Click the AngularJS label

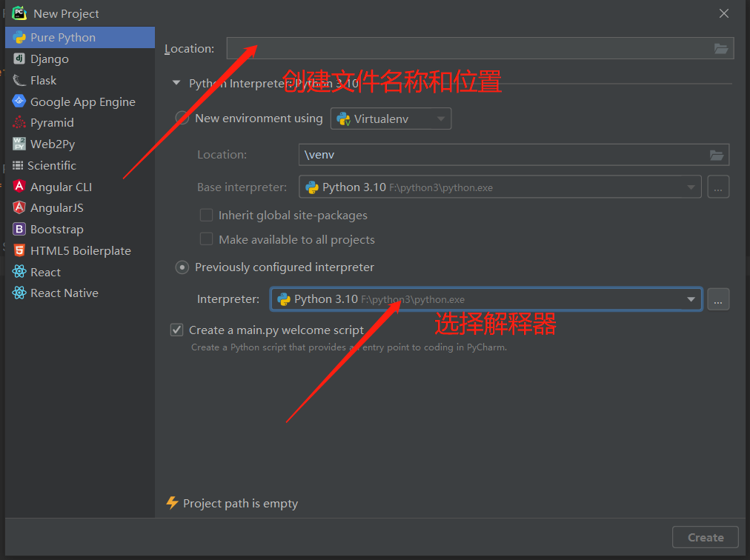point(57,208)
